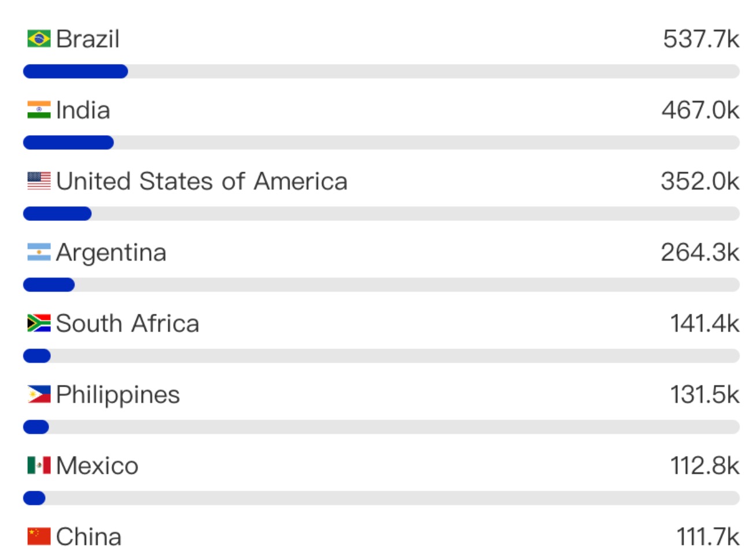Viewport: 756px width, 556px height.
Task: Click the India flag icon
Action: coord(39,110)
